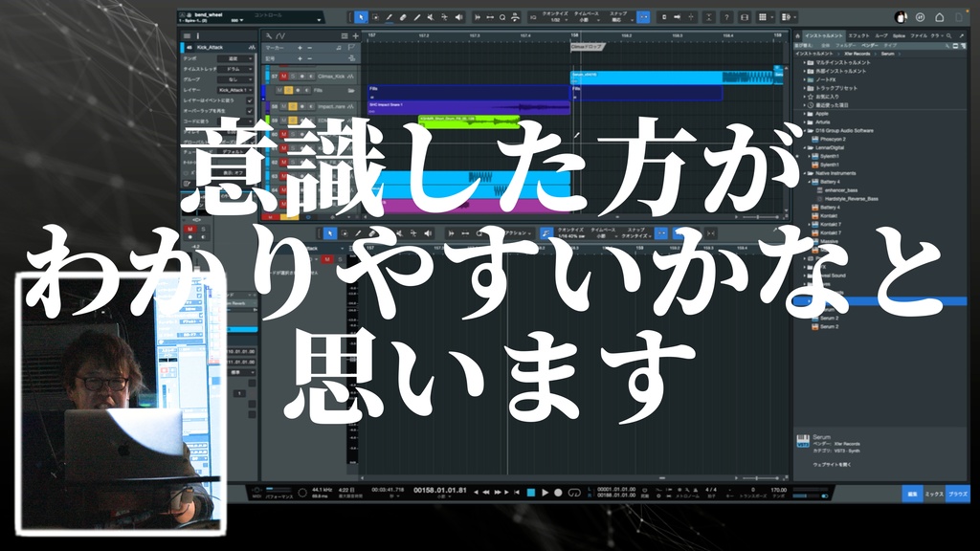The width and height of the screenshot is (980, 551).
Task: Click the ミックス button at bottom right
Action: pyautogui.click(x=935, y=493)
